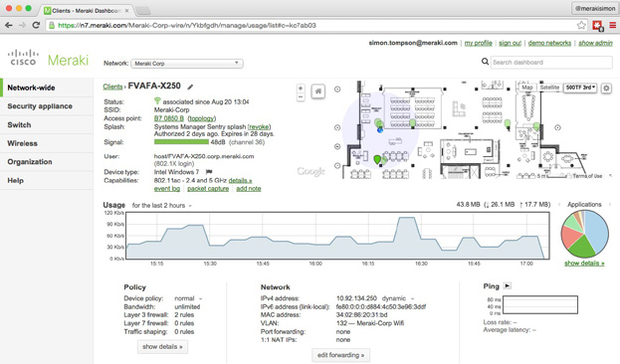Click the browser back arrow
This screenshot has height=364, width=620.
click(x=9, y=25)
